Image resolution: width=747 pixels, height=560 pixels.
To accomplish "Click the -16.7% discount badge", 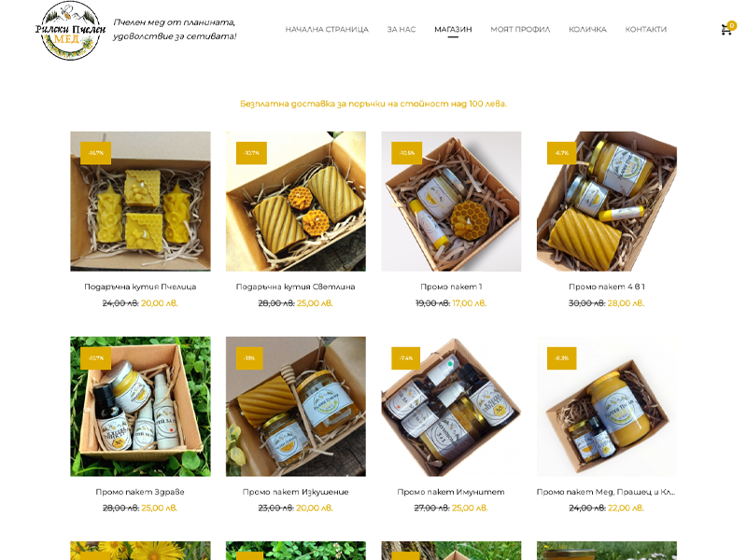I will pos(96,153).
